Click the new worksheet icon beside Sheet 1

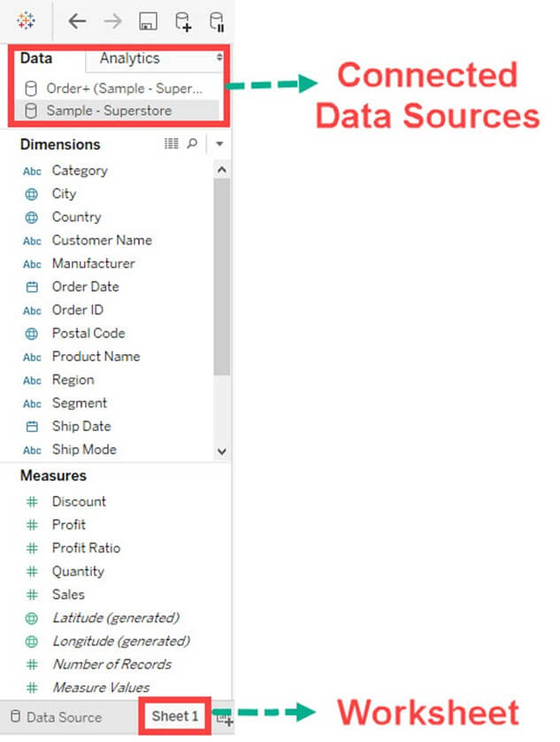(226, 719)
